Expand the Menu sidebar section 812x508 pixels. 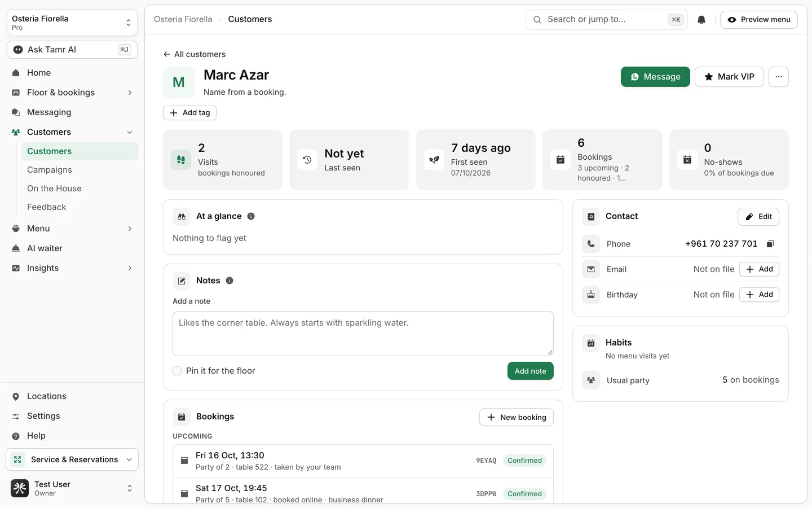tap(72, 229)
